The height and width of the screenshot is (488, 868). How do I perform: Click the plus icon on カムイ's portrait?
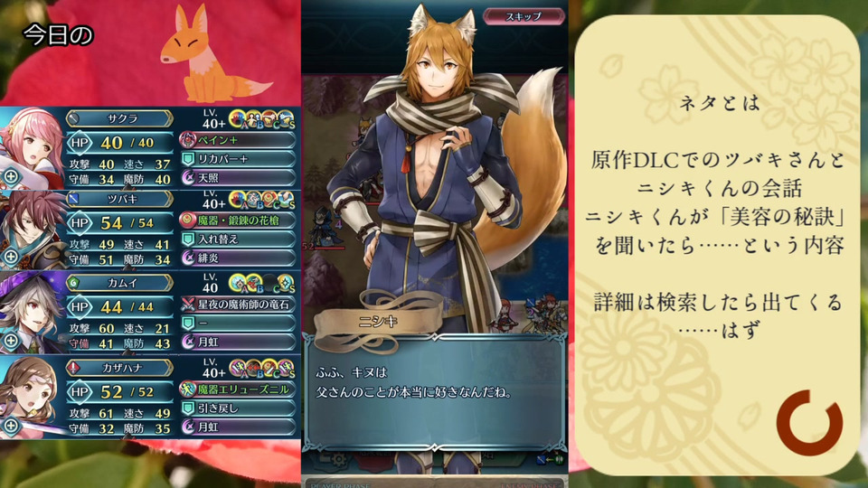click(x=11, y=342)
